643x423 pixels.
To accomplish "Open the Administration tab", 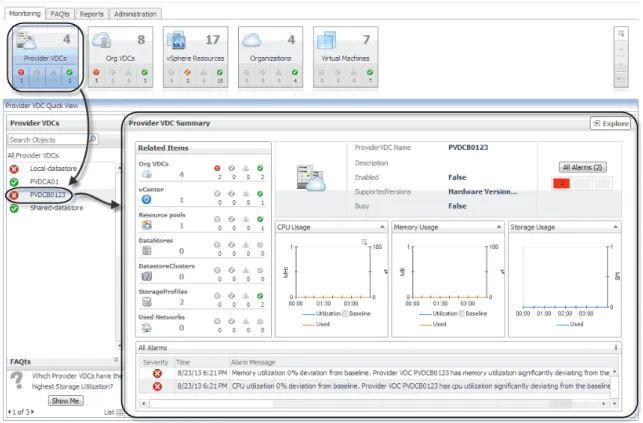I will tap(135, 14).
